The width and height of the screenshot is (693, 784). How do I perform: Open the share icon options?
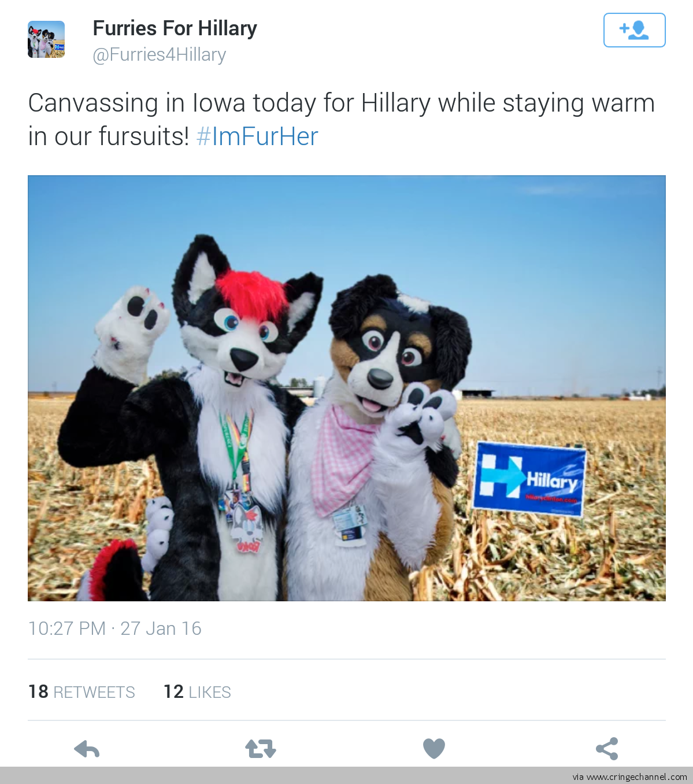tap(607, 749)
